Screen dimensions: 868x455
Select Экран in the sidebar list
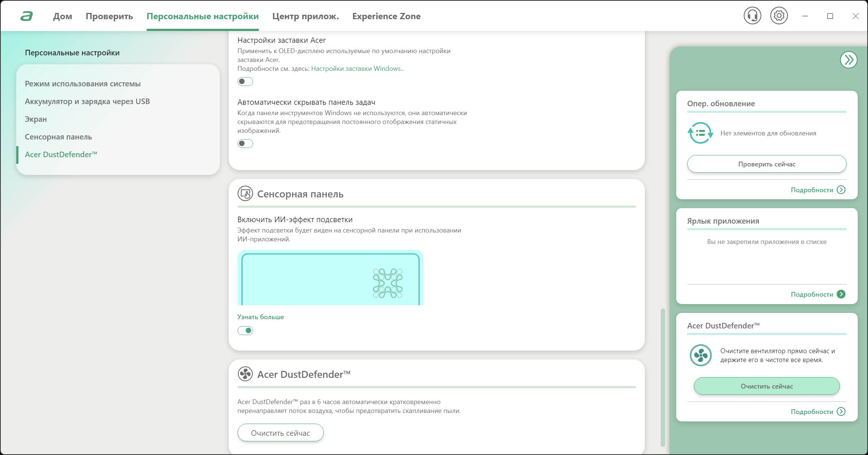pos(36,119)
